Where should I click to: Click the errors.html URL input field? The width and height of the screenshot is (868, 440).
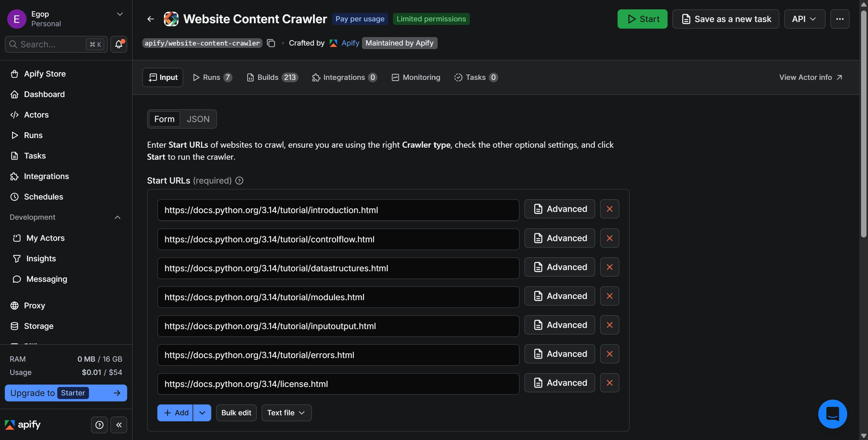[338, 355]
